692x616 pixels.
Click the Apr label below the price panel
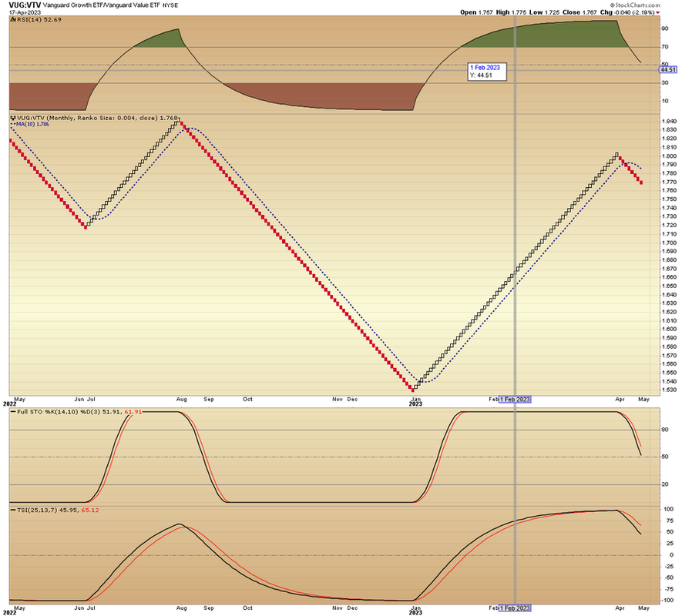click(x=620, y=400)
